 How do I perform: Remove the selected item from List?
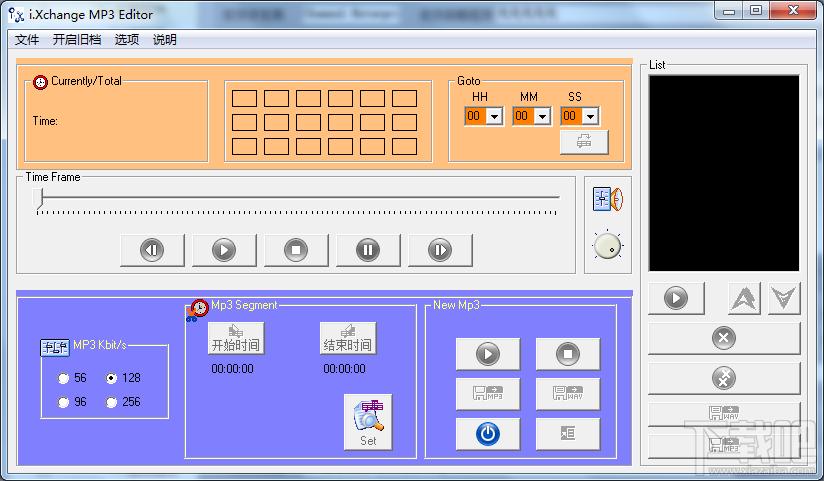click(724, 338)
